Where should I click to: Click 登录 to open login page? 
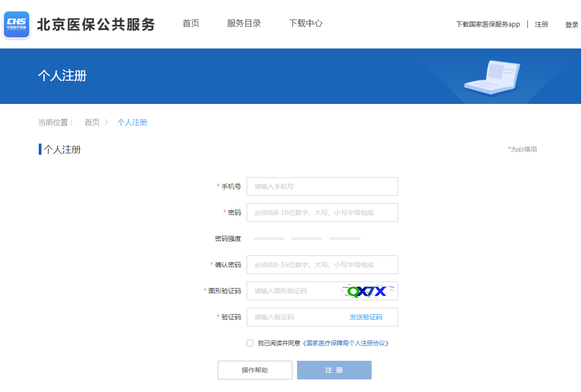point(572,24)
